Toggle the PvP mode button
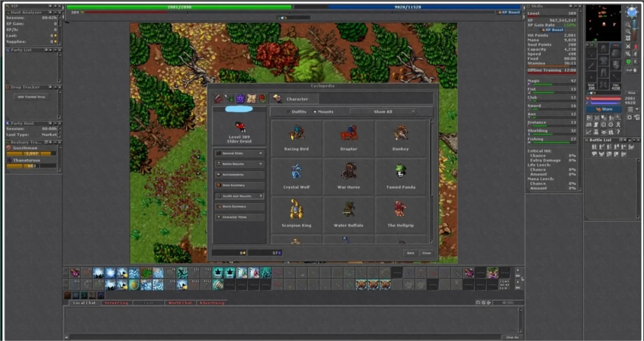 632,71
